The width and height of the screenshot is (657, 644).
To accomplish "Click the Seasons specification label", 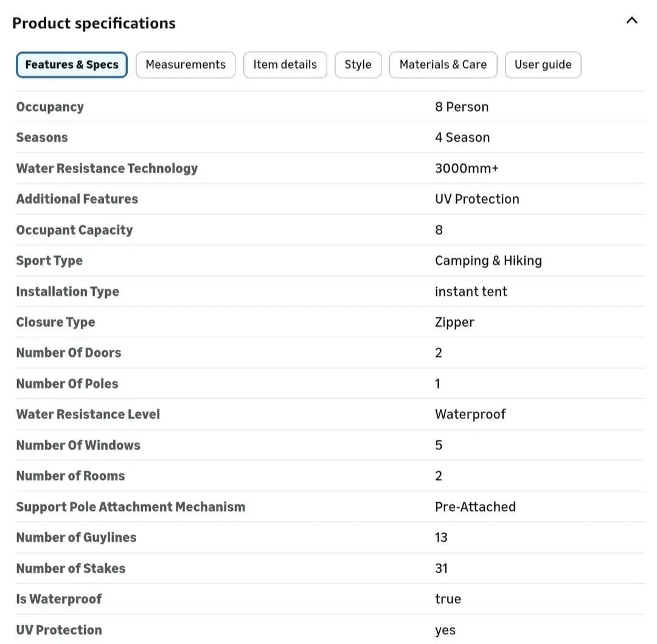I will click(42, 137).
